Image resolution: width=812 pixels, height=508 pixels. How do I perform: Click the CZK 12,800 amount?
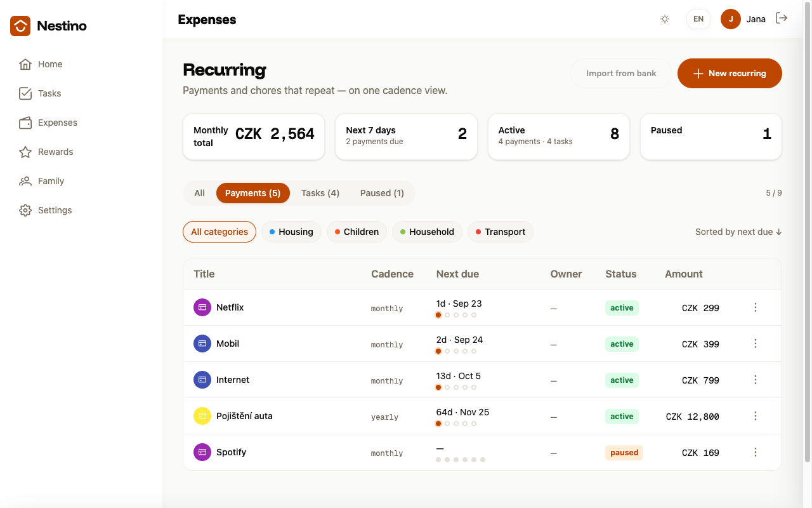692,417
